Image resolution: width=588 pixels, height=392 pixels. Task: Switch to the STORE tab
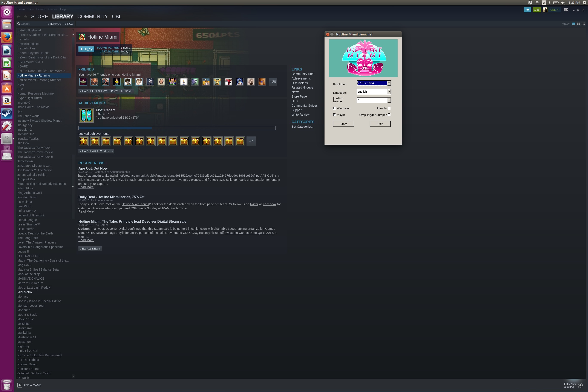[x=40, y=17]
